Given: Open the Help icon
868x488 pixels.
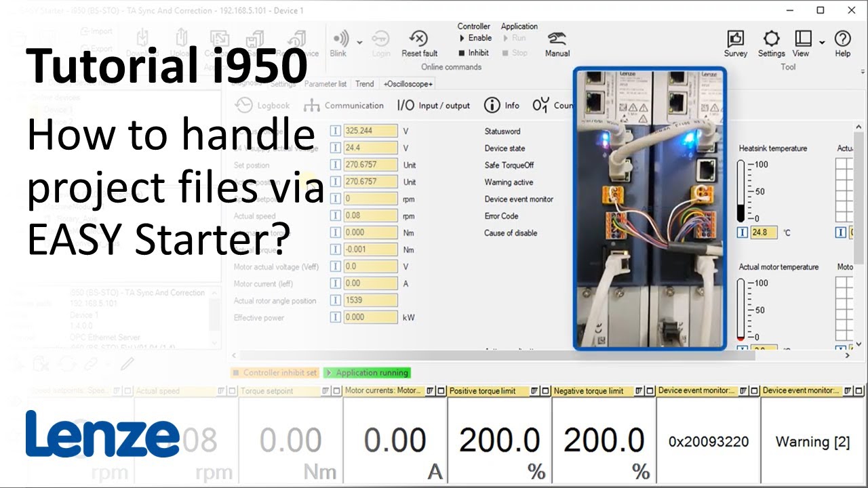Looking at the screenshot, I should click(843, 39).
